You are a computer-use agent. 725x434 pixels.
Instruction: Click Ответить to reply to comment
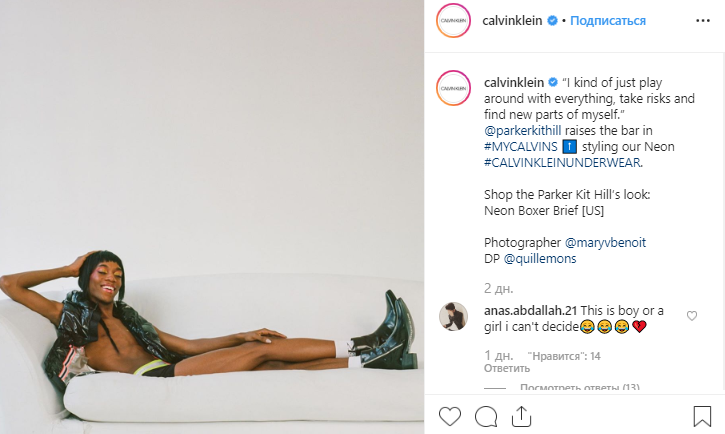pyautogui.click(x=507, y=368)
